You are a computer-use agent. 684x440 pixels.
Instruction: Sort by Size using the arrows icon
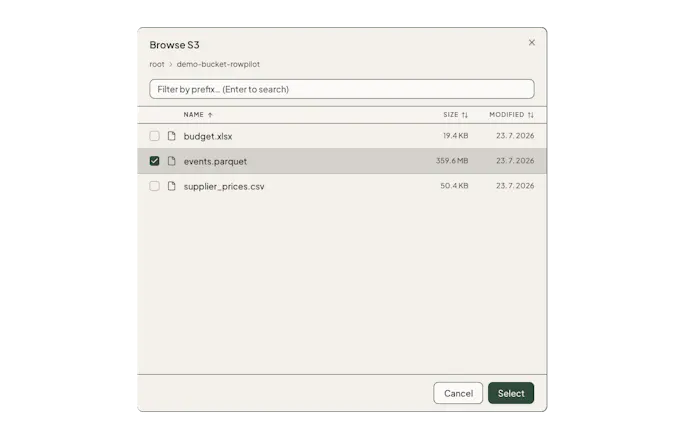(x=465, y=115)
